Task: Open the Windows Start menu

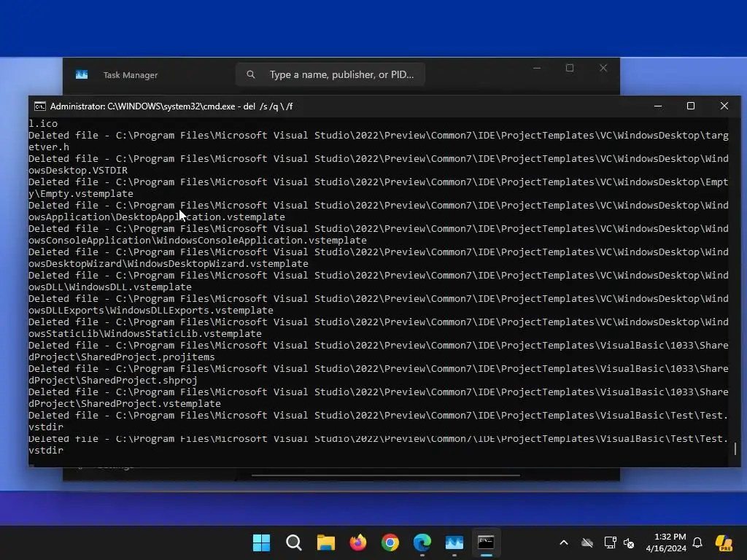Action: [261, 542]
